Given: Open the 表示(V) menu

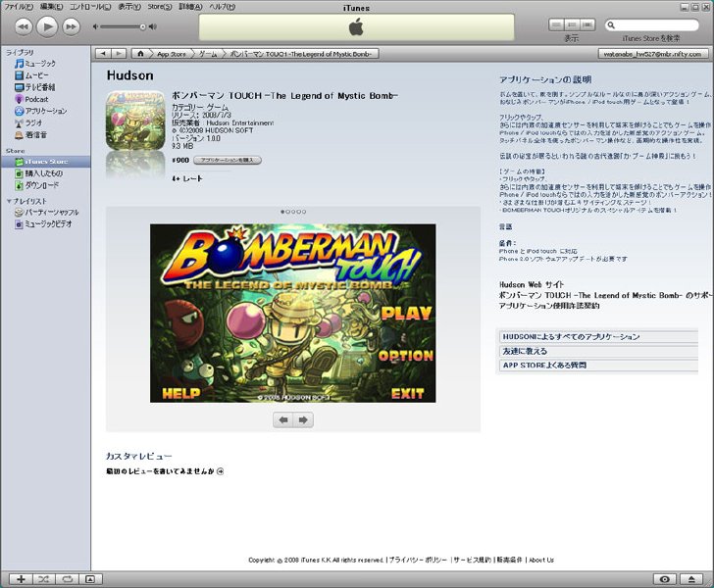Looking at the screenshot, I should 129,7.
